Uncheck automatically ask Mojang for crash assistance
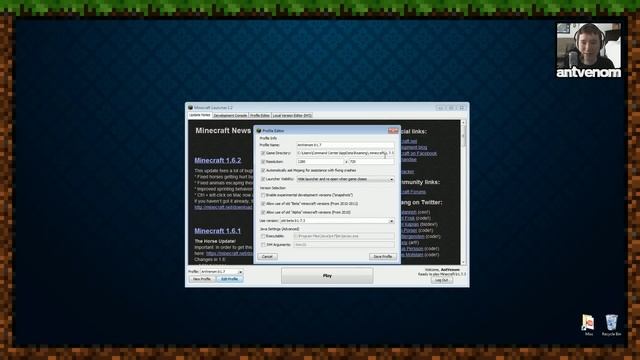The width and height of the screenshot is (640, 360). (263, 170)
